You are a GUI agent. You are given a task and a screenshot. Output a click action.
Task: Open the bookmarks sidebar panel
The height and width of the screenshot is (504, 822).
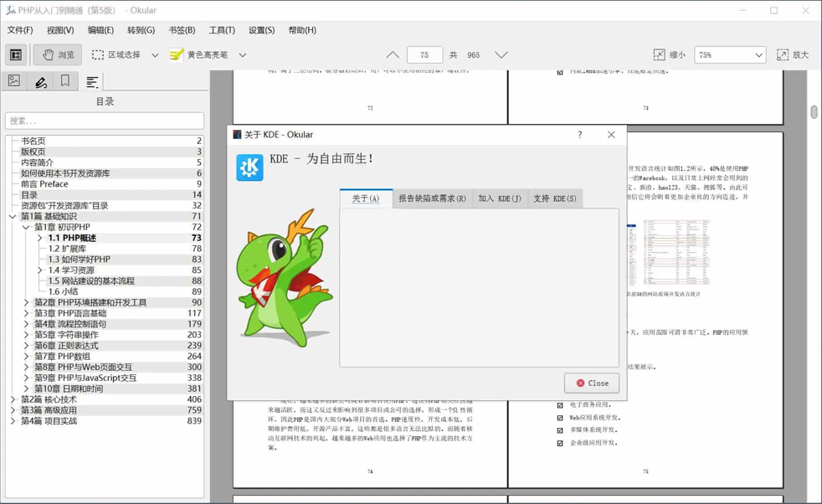click(65, 81)
